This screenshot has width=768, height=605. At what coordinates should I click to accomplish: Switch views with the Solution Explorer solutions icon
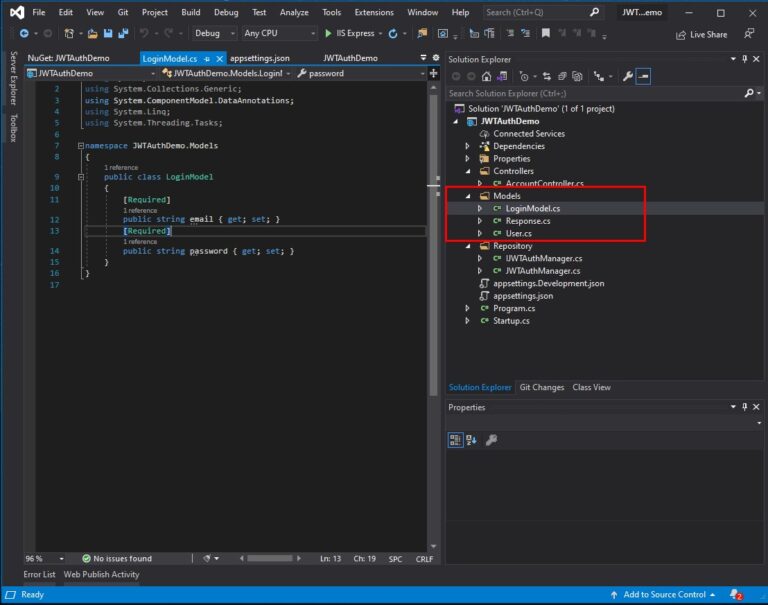502,76
